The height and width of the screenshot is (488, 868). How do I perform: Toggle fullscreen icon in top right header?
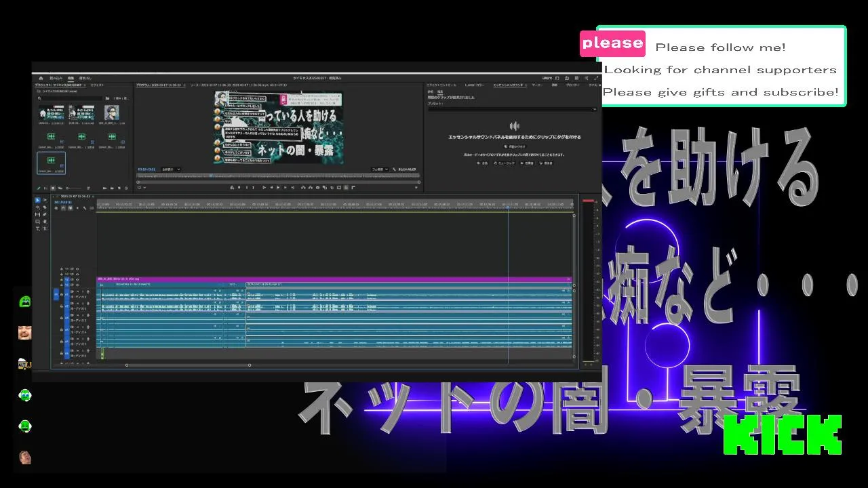596,78
